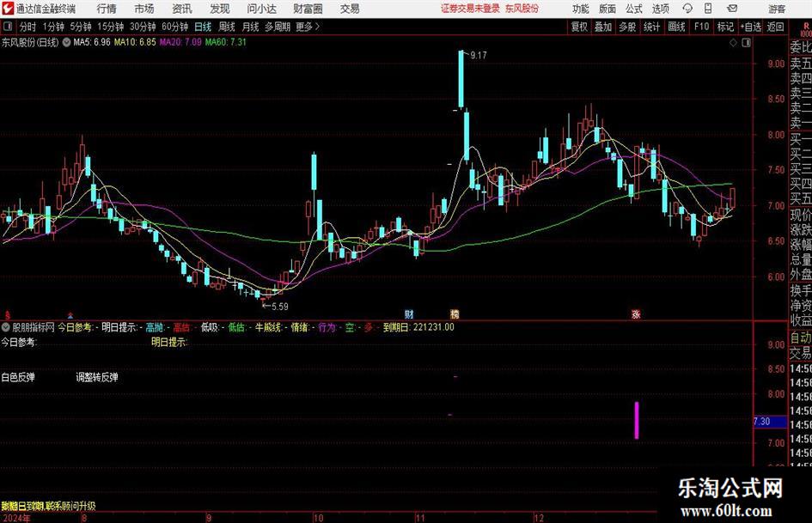Open the 财富圈 menu

coord(308,9)
